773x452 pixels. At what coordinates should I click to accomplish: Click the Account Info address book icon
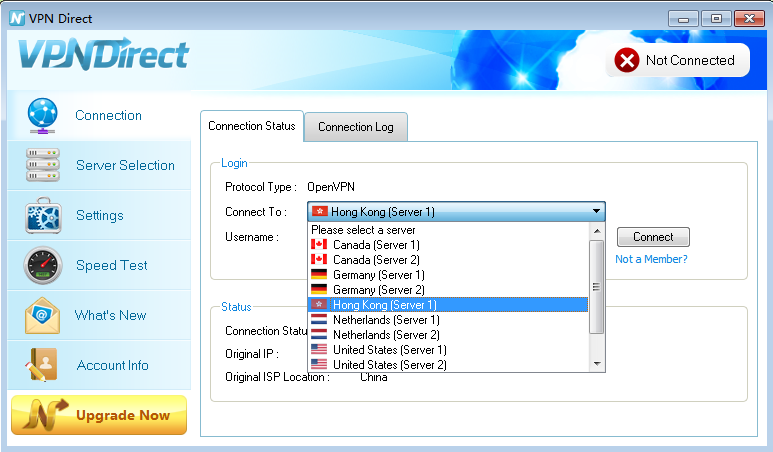[x=41, y=365]
